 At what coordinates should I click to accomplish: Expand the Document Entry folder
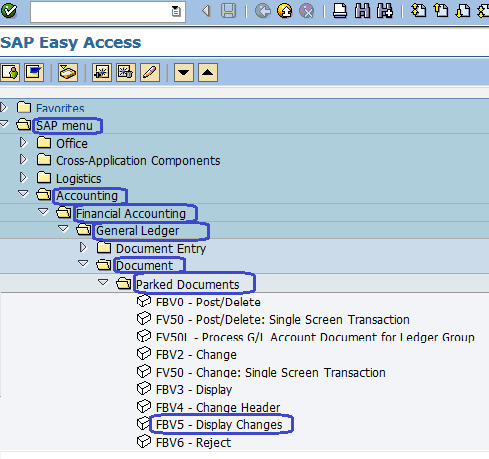click(x=83, y=247)
